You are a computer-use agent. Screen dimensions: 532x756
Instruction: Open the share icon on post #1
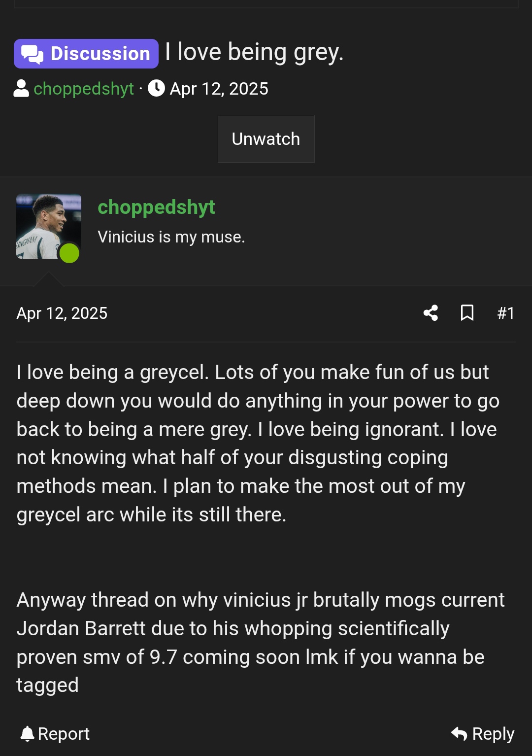[431, 313]
